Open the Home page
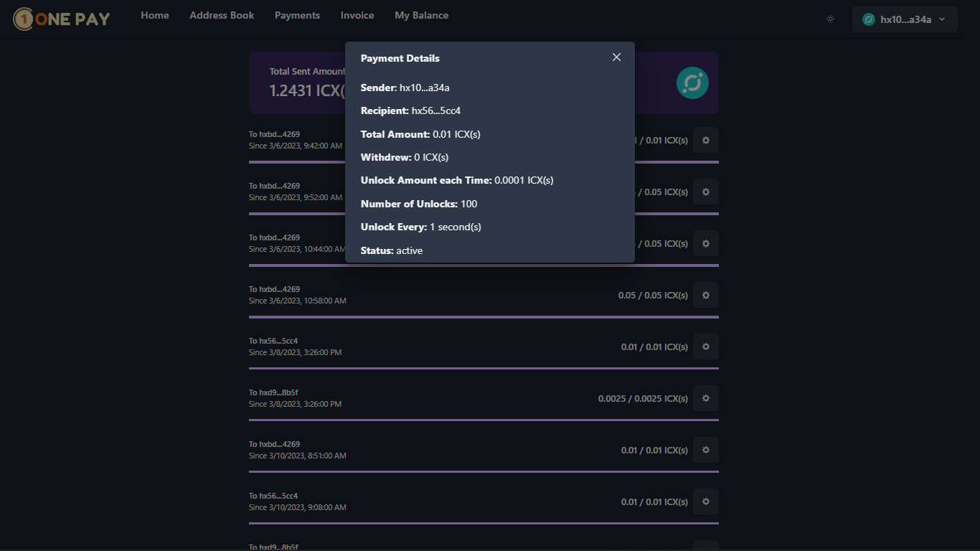Viewport: 980px width, 551px height. 155,15
